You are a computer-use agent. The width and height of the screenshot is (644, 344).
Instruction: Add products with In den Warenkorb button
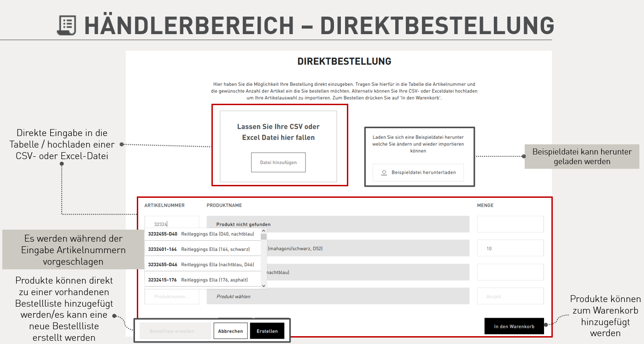[514, 326]
